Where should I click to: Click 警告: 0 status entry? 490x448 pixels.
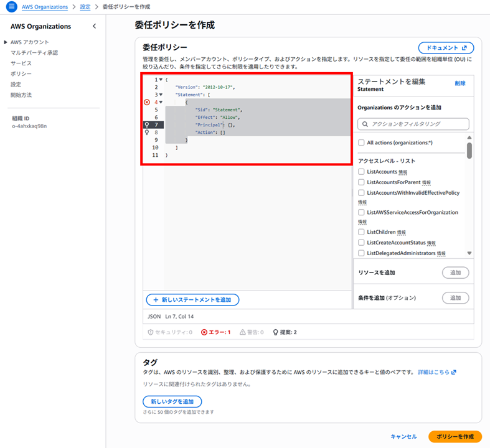click(252, 332)
